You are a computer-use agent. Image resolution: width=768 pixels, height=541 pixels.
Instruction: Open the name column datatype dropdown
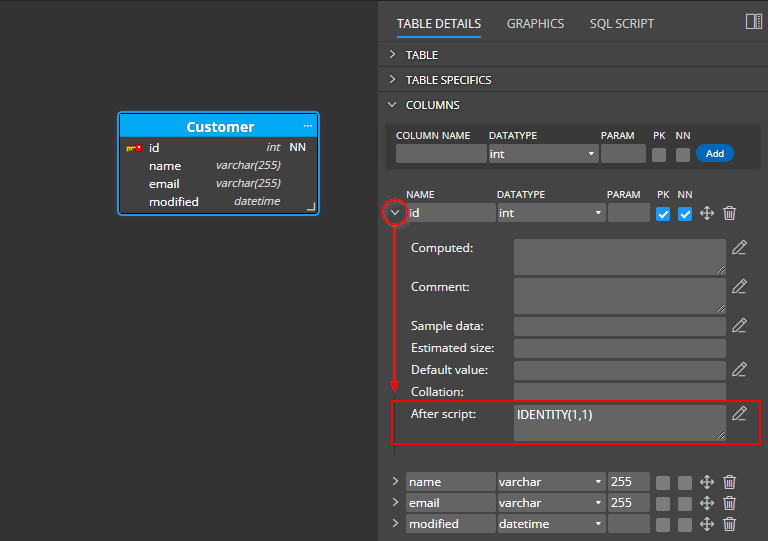551,482
